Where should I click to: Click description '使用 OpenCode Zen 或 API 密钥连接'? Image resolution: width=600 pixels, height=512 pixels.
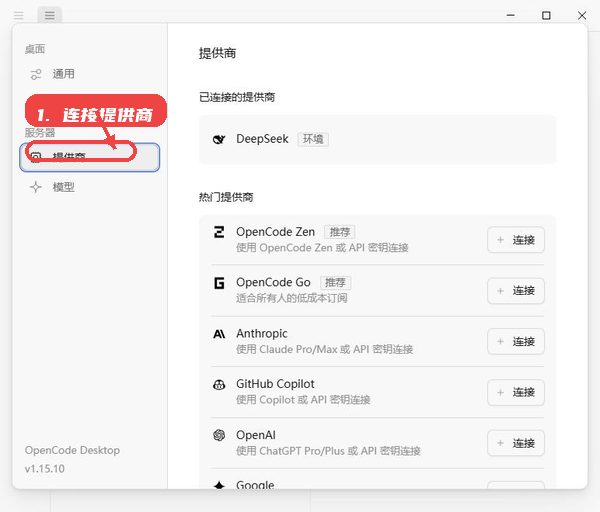[322, 248]
